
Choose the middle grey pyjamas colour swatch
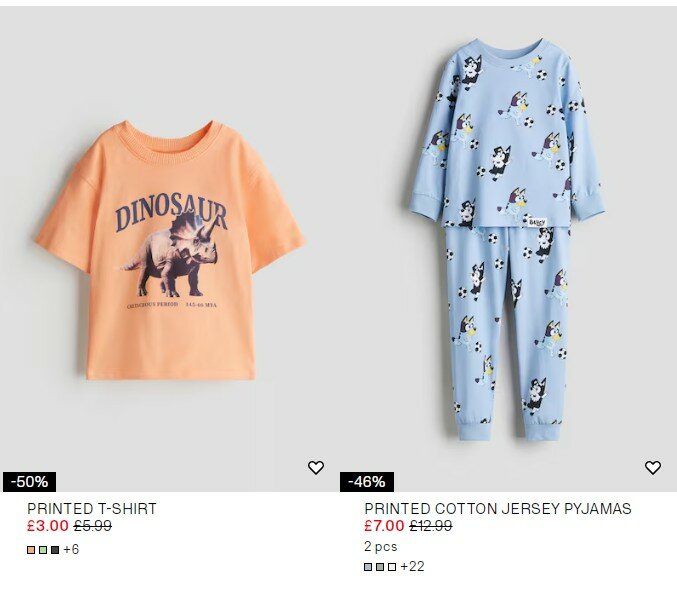pyautogui.click(x=380, y=567)
